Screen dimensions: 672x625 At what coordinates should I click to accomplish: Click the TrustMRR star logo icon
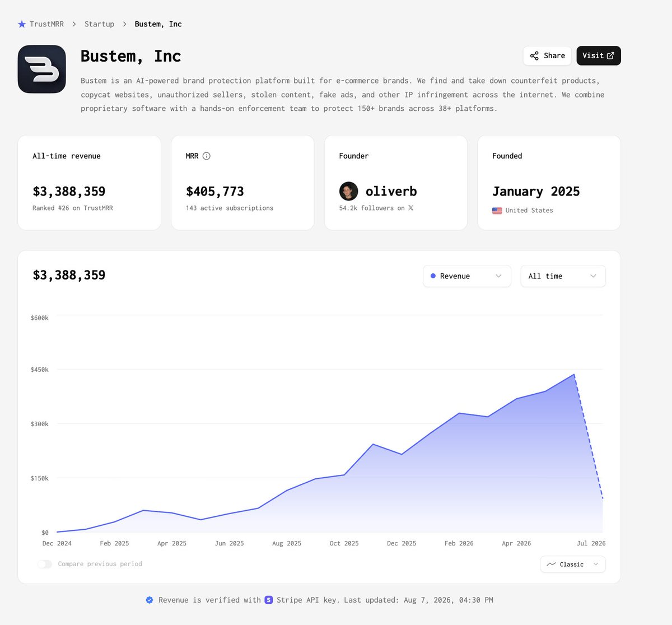pyautogui.click(x=22, y=24)
